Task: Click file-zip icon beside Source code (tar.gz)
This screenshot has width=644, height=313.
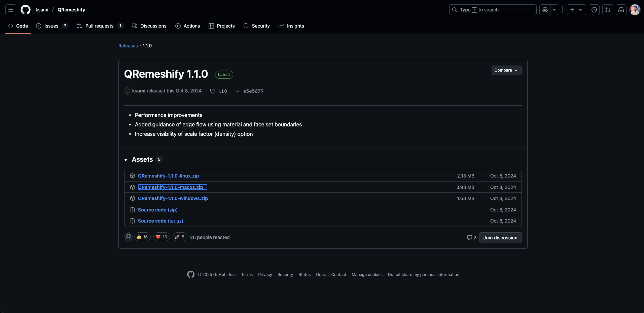Action: (x=133, y=221)
